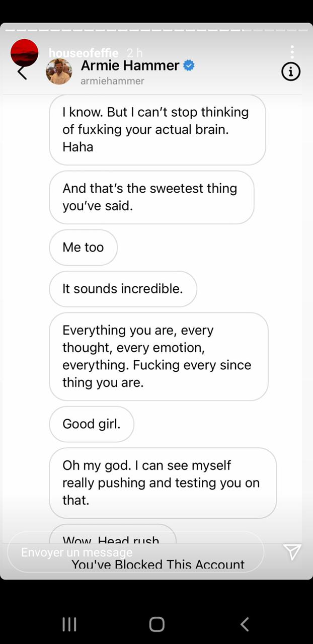The width and height of the screenshot is (313, 644).
Task: Tap the houseofeffie username
Action: tap(84, 52)
